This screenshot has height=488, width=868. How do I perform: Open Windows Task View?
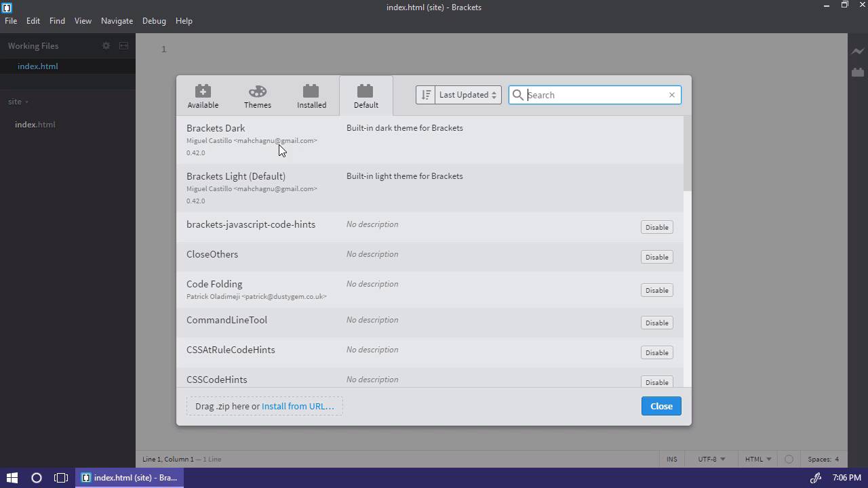click(61, 478)
